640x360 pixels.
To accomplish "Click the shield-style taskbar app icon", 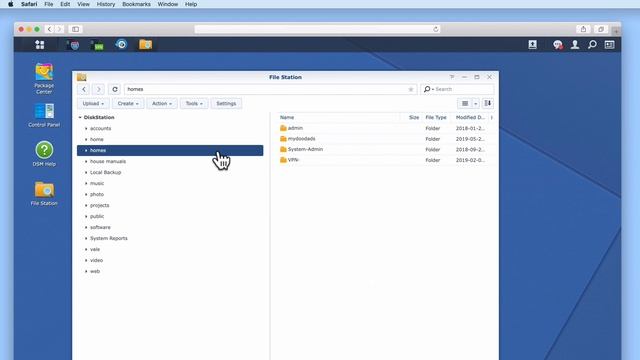I will pos(73,45).
